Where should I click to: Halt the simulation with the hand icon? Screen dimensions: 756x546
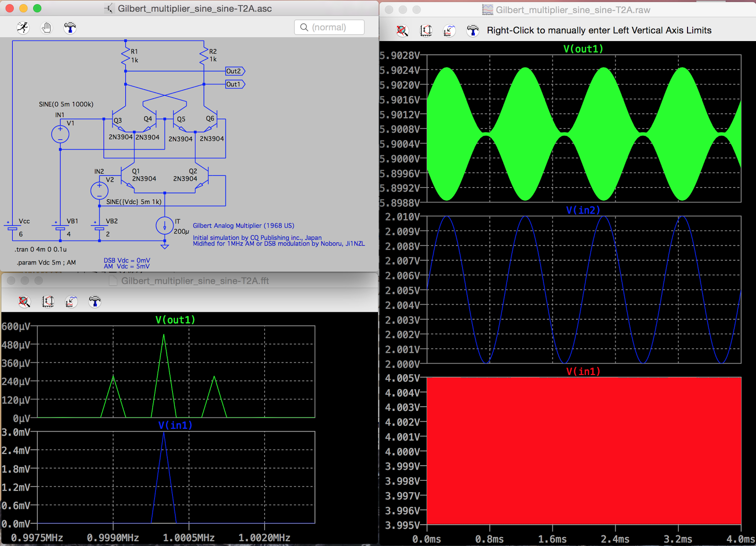click(x=46, y=28)
